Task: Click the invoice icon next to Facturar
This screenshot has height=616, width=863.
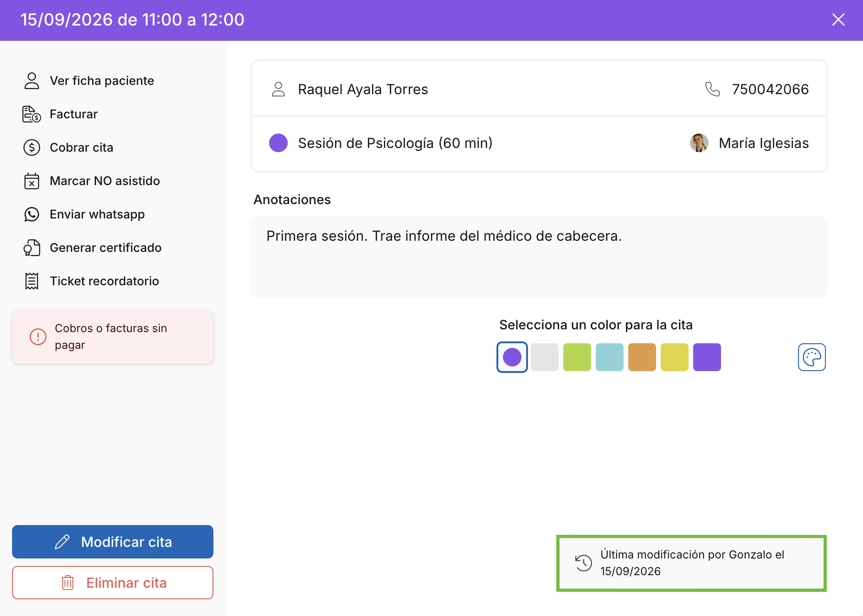Action: [32, 114]
